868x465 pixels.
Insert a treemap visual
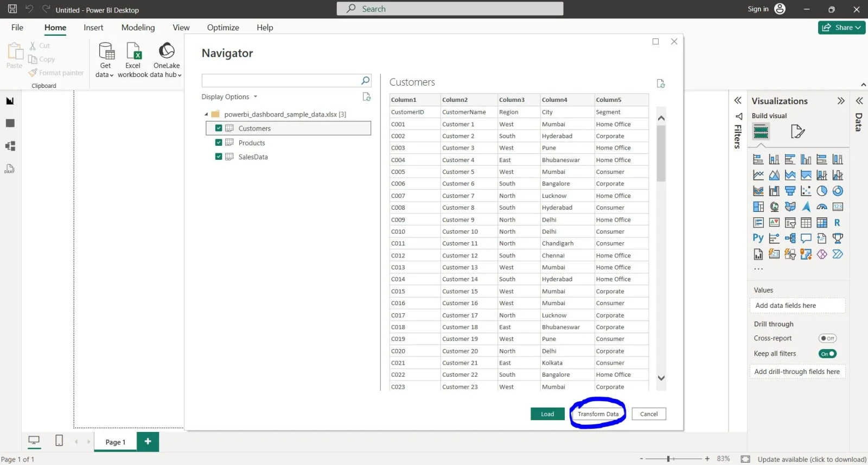pos(758,206)
